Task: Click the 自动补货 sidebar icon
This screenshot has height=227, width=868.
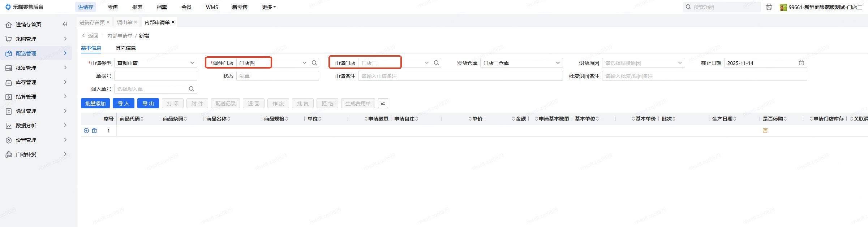Action: click(9, 154)
